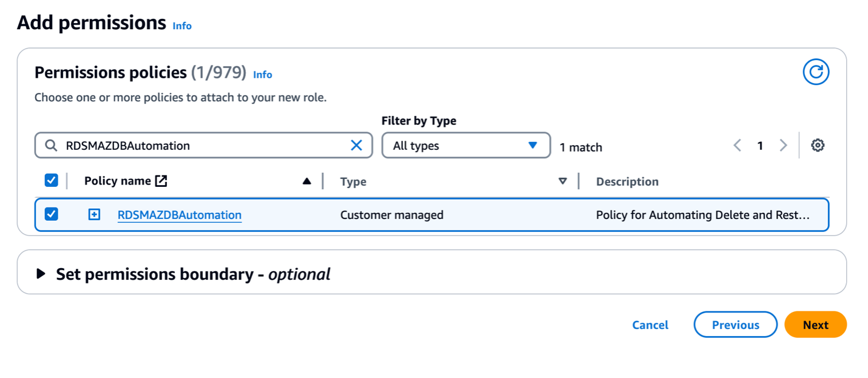The height and width of the screenshot is (378, 868).
Task: Expand the RDSMAZDBAutomation policy details plus icon
Action: (94, 215)
